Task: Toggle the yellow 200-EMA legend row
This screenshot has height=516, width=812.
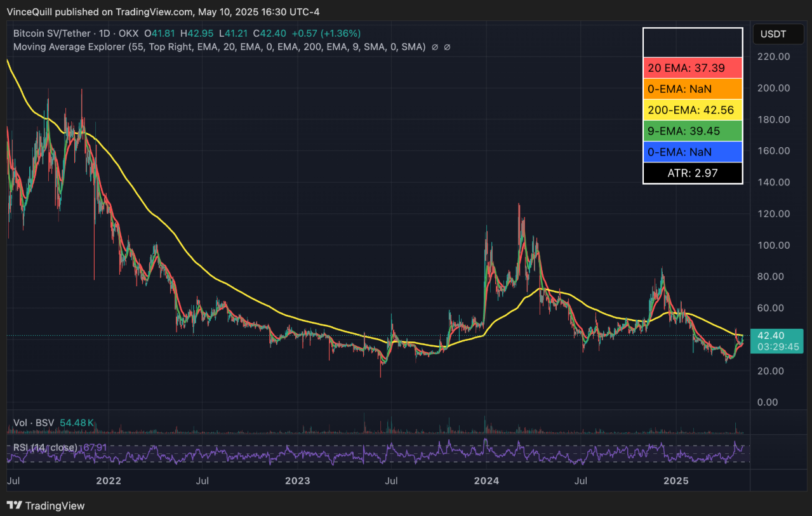Action: click(x=692, y=109)
